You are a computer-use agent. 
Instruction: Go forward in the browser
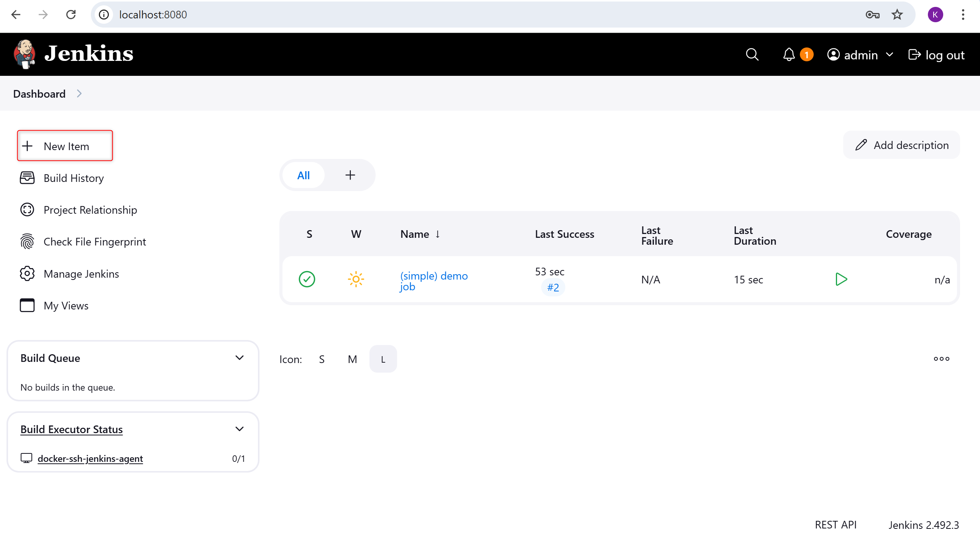43,15
